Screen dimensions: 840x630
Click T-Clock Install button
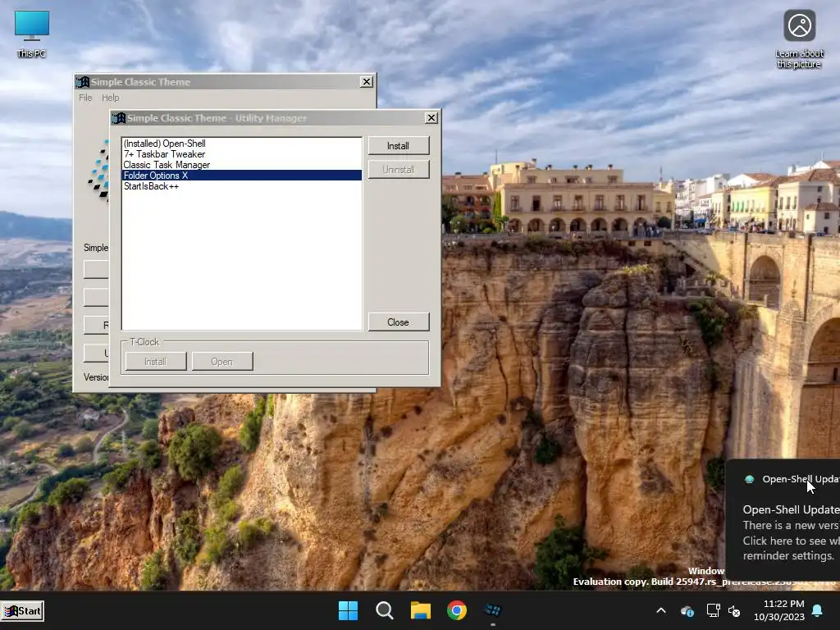pyautogui.click(x=156, y=362)
